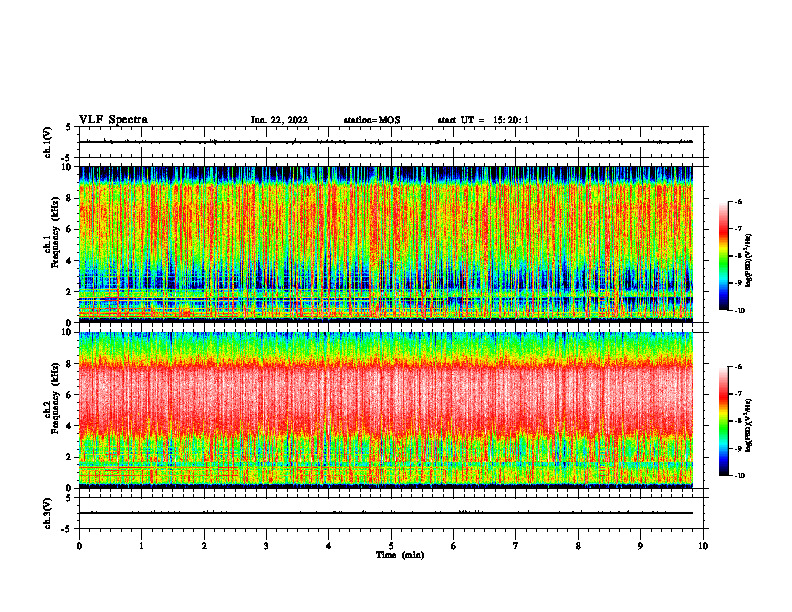792x612 pixels.
Task: Click the "8" frequency tick of ch.2 spectrogram
Action: coord(69,364)
